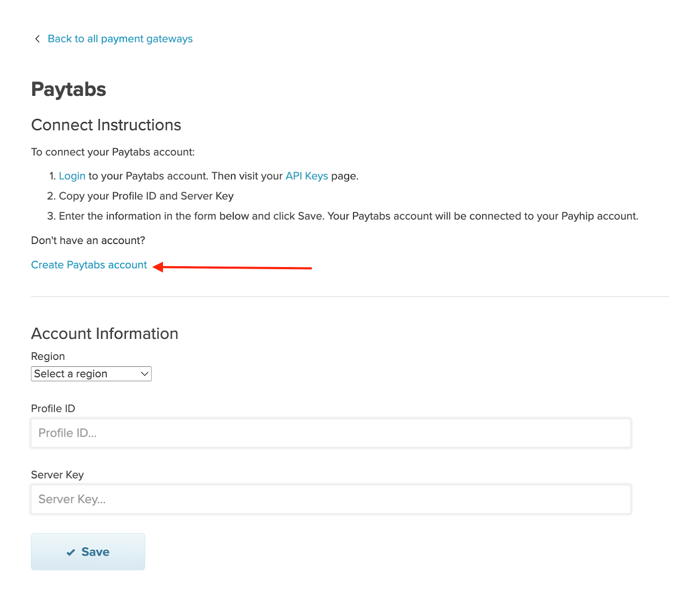The height and width of the screenshot is (616, 700).
Task: Focus the Profile ID input field
Action: pos(331,433)
